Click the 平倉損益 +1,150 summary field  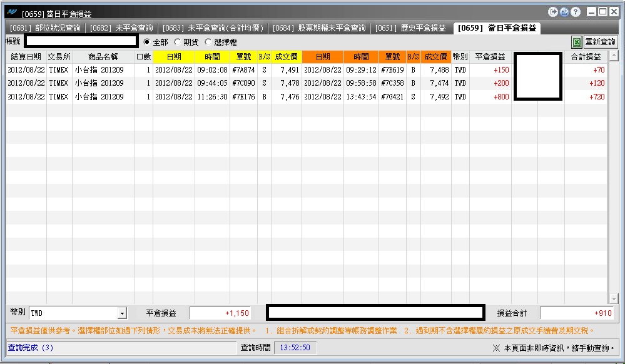tap(220, 313)
